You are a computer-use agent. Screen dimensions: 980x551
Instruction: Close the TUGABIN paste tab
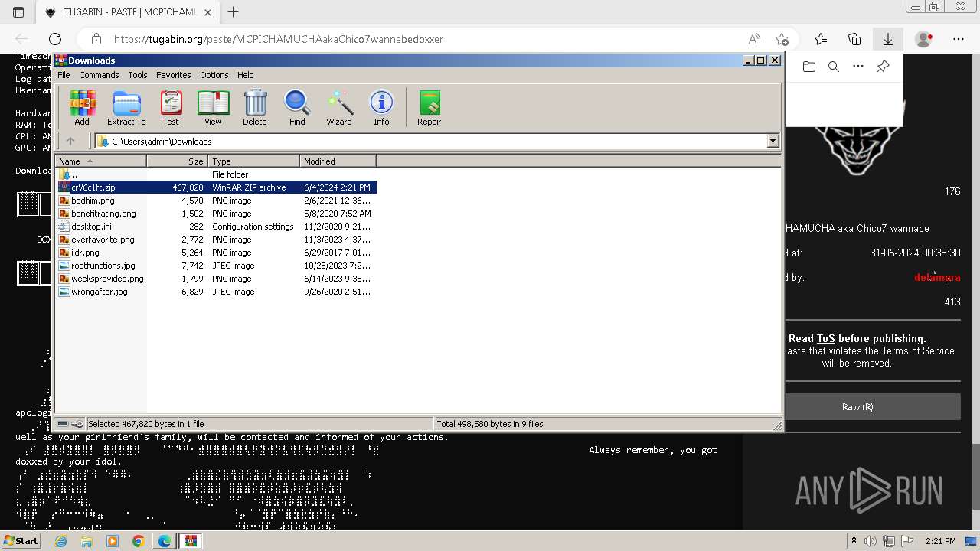tap(208, 12)
